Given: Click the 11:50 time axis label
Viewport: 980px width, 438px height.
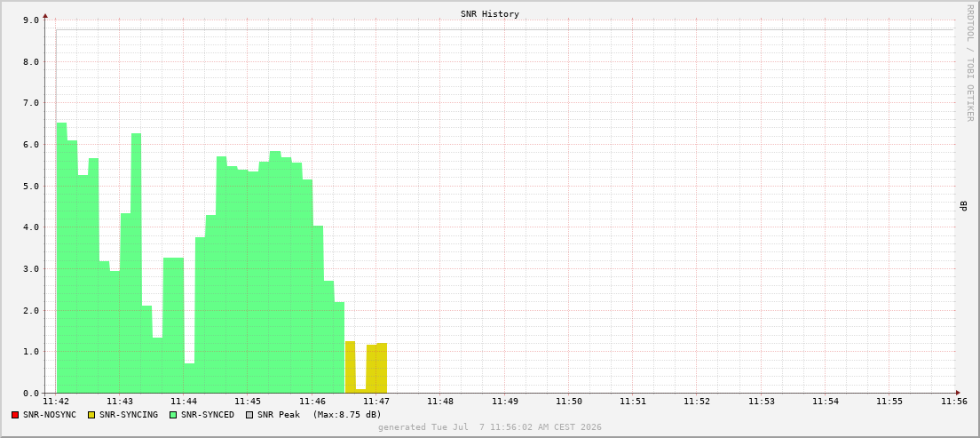Looking at the screenshot, I should tap(569, 401).
